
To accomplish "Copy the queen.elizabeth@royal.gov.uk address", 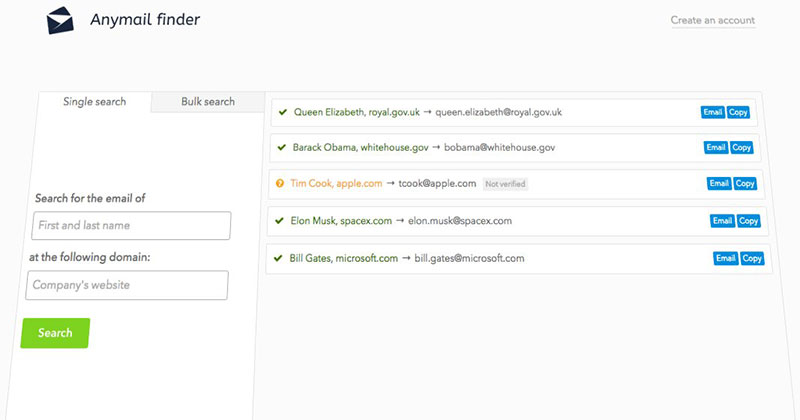I will [x=738, y=112].
